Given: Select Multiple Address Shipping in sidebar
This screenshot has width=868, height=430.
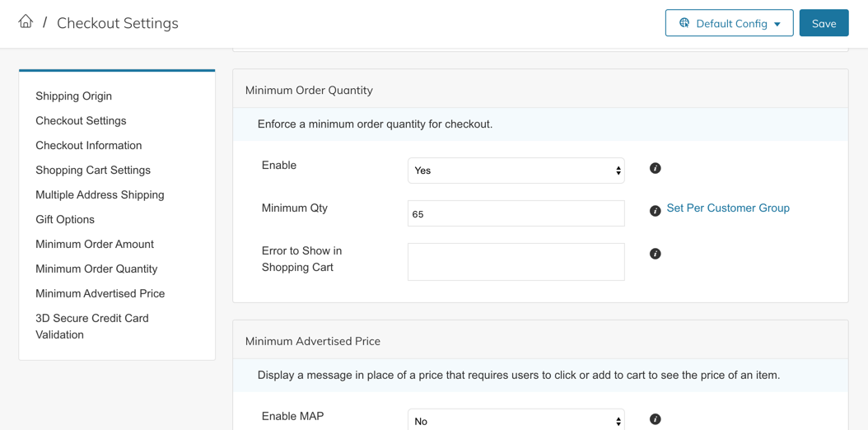Looking at the screenshot, I should [x=100, y=194].
